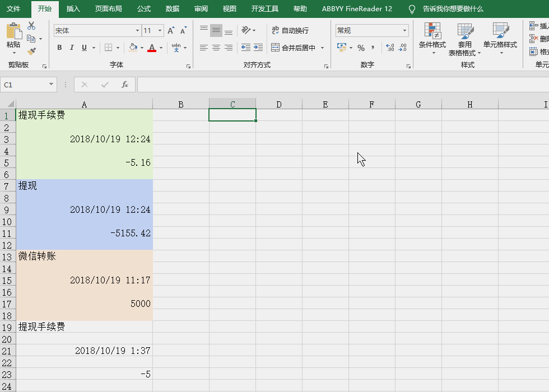This screenshot has height=392, width=549.
Task: Click the Format Painter brush icon
Action: click(x=31, y=52)
